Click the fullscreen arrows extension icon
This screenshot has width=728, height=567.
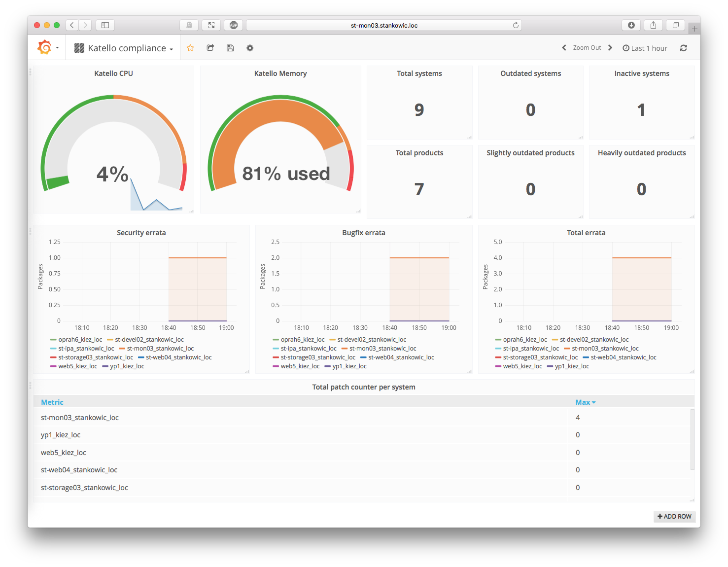(211, 25)
